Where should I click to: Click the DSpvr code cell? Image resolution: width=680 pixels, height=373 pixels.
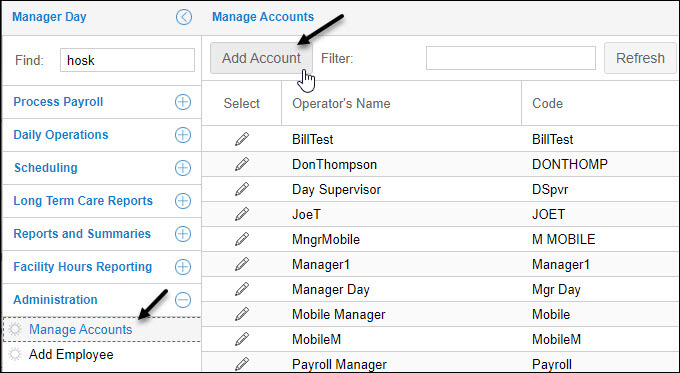(x=550, y=190)
